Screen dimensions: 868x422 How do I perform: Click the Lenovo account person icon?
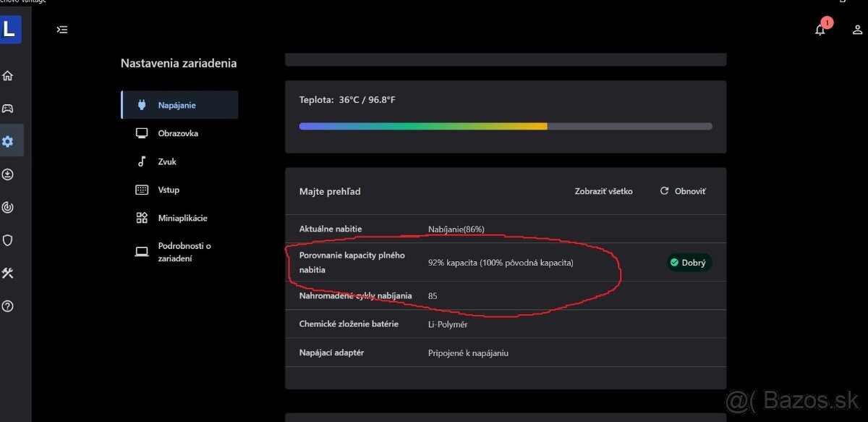click(x=857, y=30)
